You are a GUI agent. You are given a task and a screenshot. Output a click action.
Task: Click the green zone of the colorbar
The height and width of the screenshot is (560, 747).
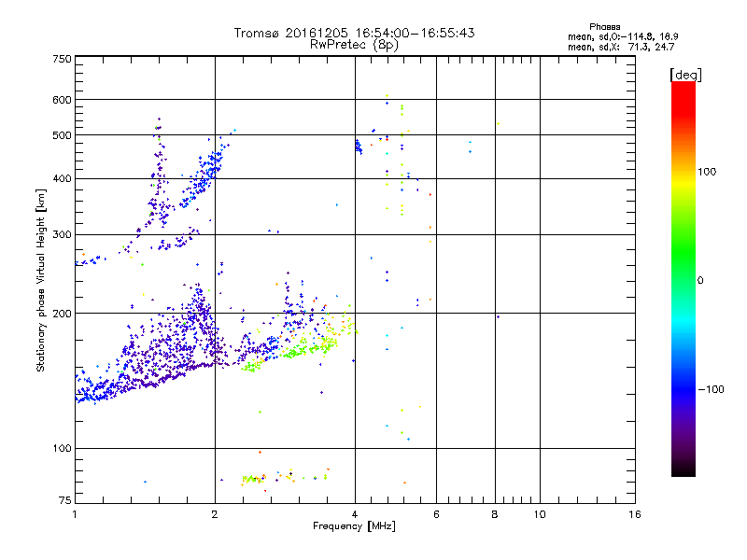pyautogui.click(x=684, y=252)
